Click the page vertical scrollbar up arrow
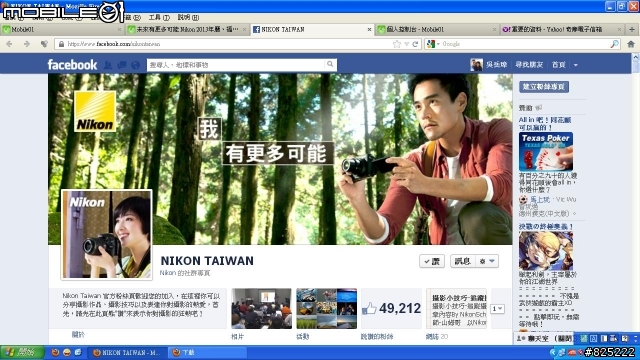The image size is (640, 360). click(636, 58)
